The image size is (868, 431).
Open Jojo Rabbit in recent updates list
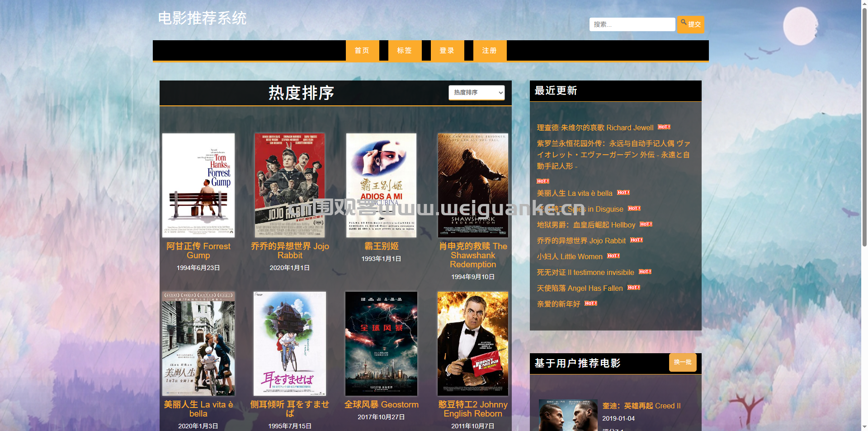pos(581,241)
